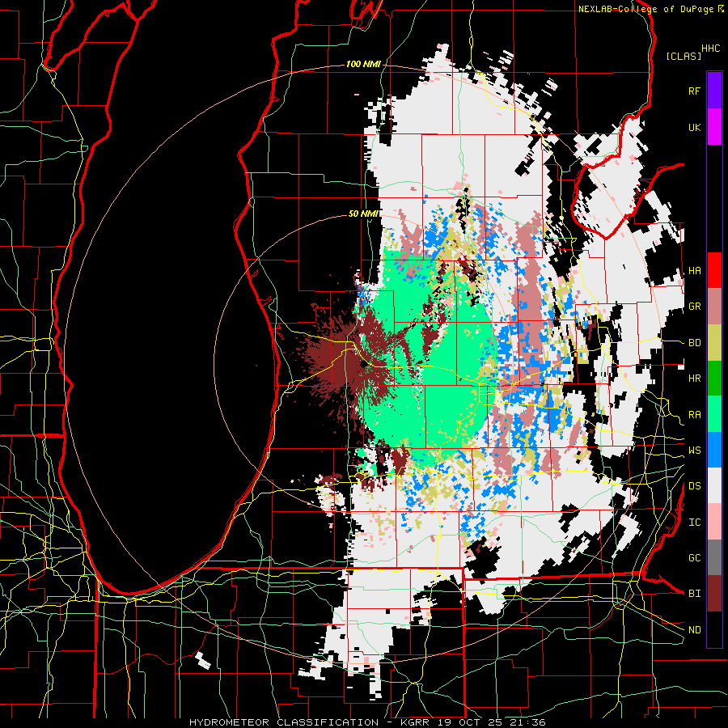Click the 'NEXLAB-College of DuPage' header text
This screenshot has height=728, width=728.
pyautogui.click(x=645, y=9)
